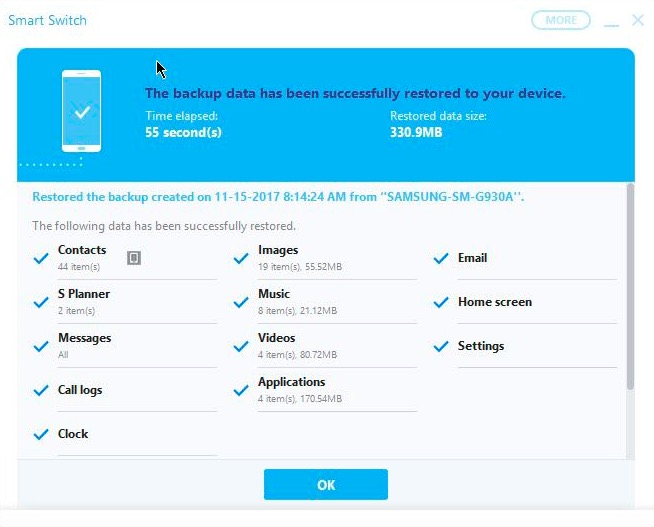Click the Messages checkmark
This screenshot has width=654, height=527.
tap(41, 346)
